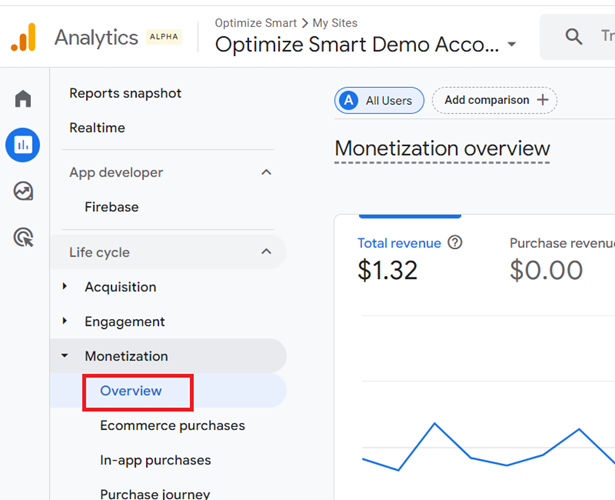
Task: Click the blue 'A' All Users badge
Action: pos(349,100)
